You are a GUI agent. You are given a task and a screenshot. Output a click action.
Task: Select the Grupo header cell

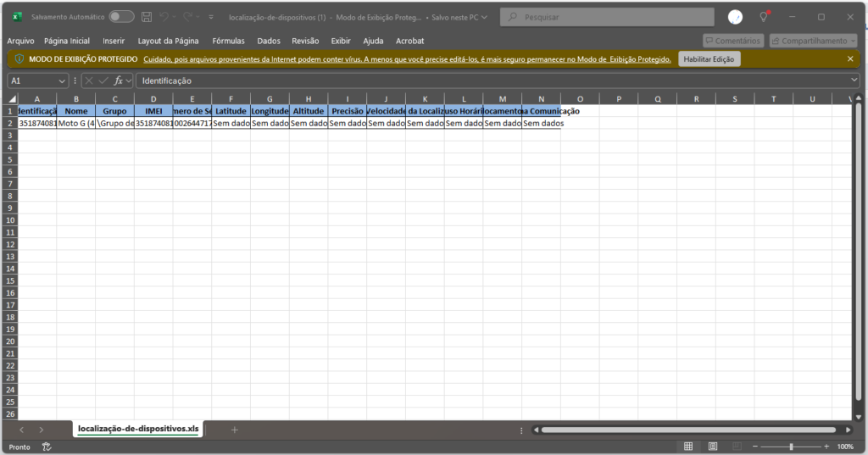point(114,111)
